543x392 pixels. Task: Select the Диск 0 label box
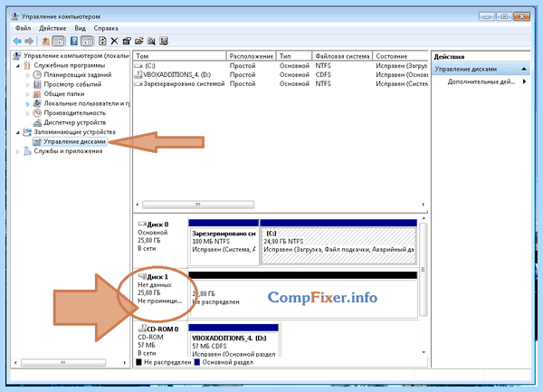click(160, 242)
